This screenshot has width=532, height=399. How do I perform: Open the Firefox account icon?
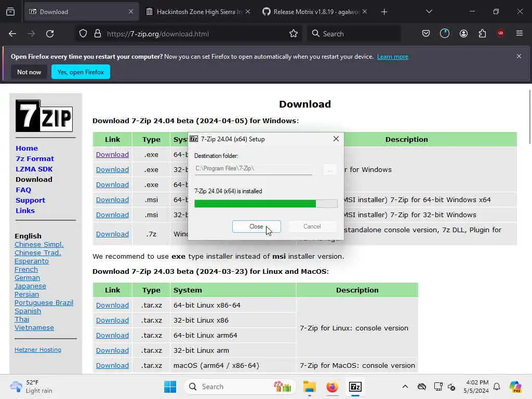pos(463,33)
